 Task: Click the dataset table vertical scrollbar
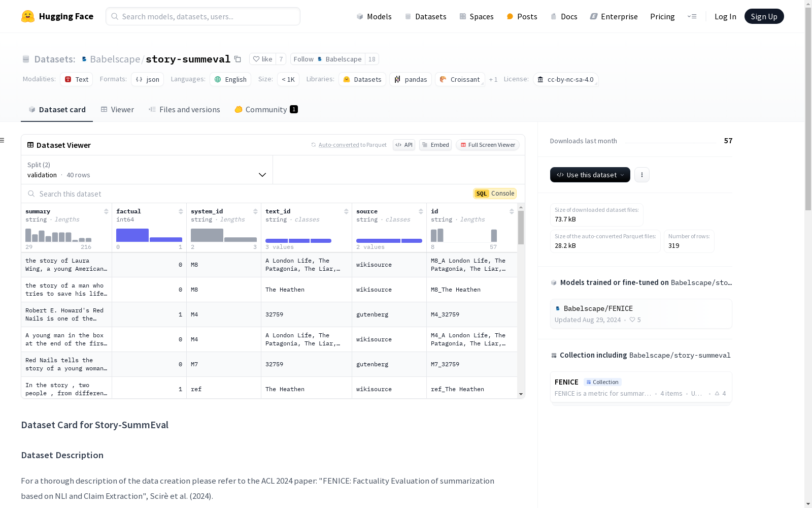point(521,228)
